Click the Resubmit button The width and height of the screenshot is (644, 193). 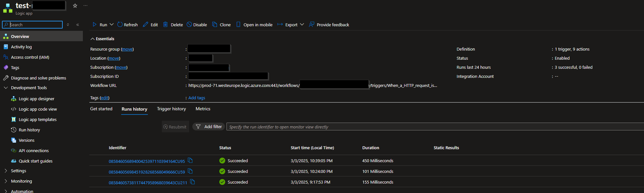pos(175,127)
